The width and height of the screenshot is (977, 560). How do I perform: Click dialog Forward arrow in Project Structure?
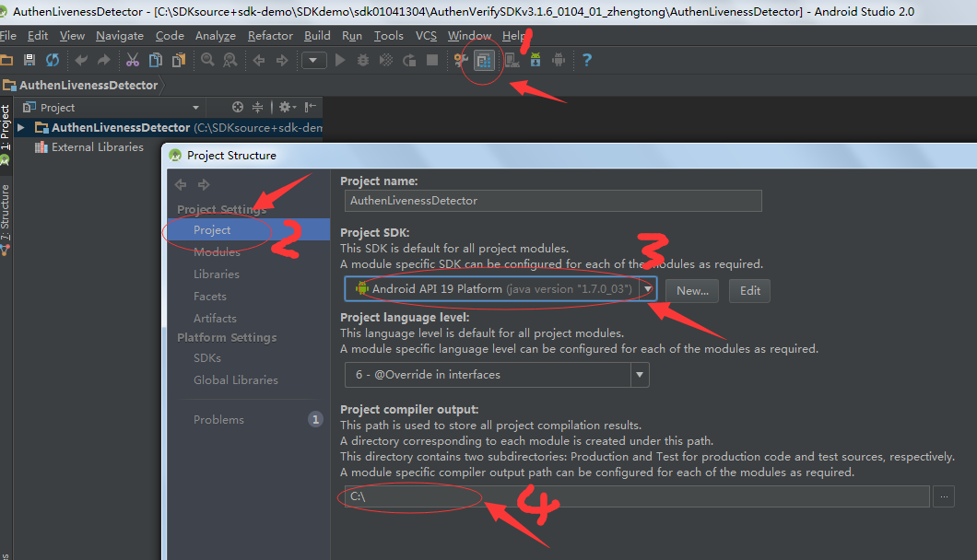click(x=204, y=184)
